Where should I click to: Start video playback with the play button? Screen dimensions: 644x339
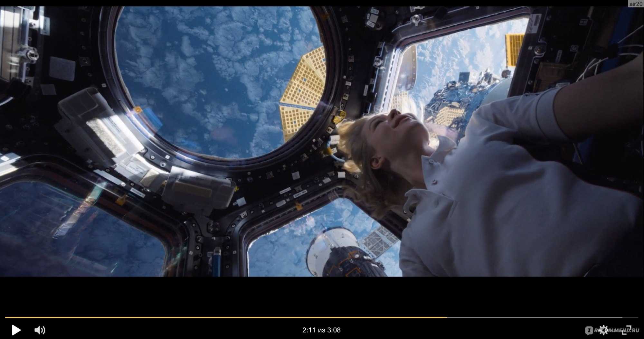click(x=16, y=330)
